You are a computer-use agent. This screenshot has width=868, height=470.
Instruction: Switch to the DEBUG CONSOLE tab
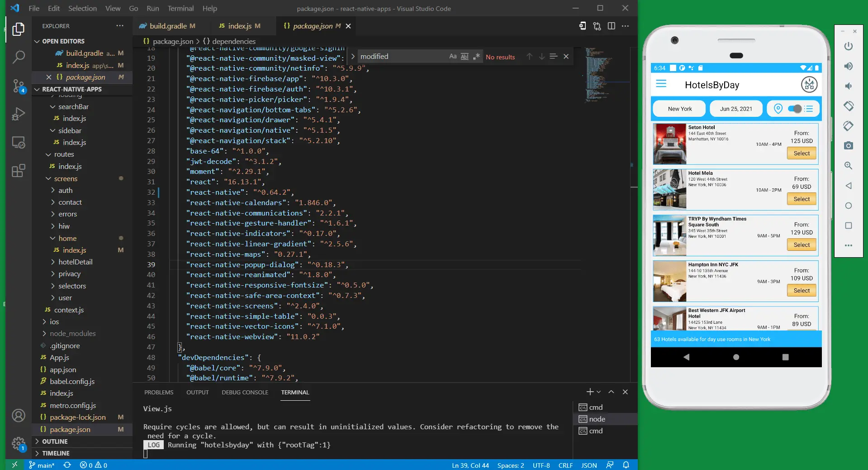pyautogui.click(x=245, y=393)
